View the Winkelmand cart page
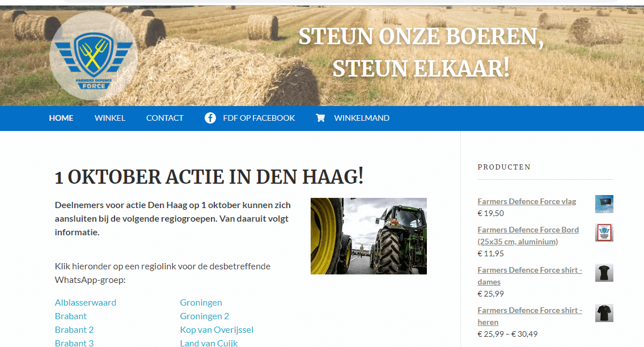This screenshot has width=644, height=347. tap(362, 118)
